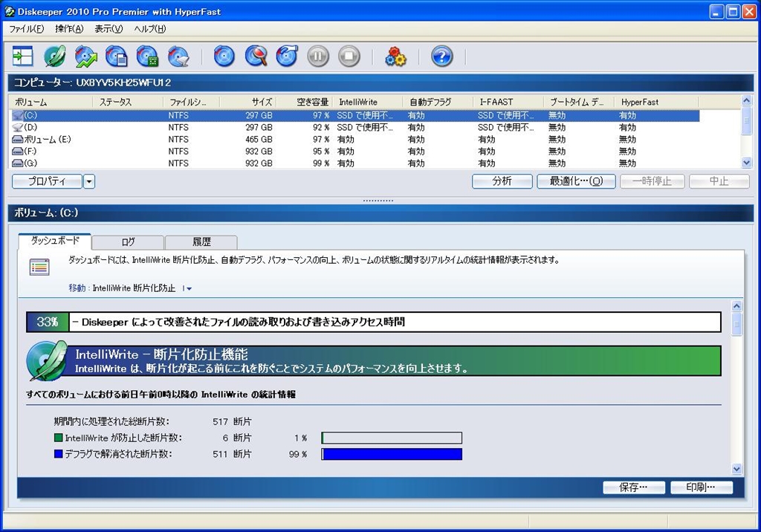The width and height of the screenshot is (761, 532).
Task: Click the disc with magnifying glass analyze icon
Action: pos(256,56)
